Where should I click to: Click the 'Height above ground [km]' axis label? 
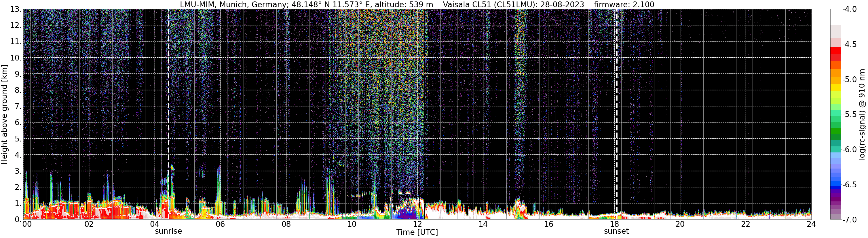[x=4, y=115]
